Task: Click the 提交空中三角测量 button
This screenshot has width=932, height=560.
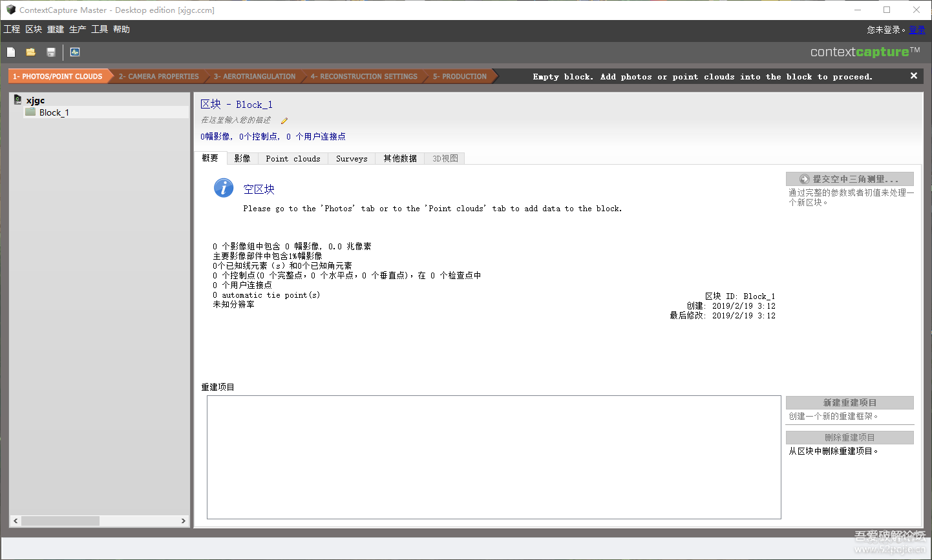Action: click(849, 179)
